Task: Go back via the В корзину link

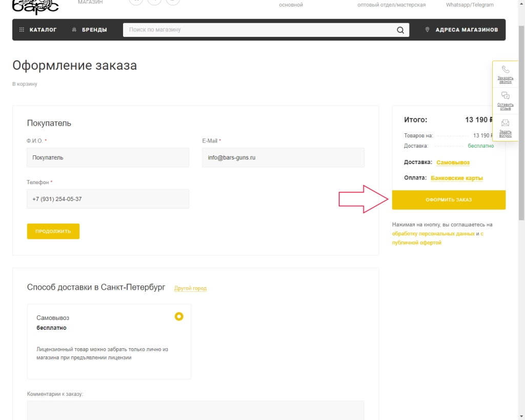Action: [x=25, y=84]
